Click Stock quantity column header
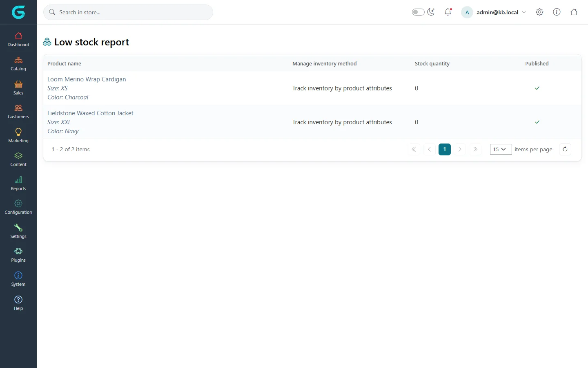This screenshot has width=588, height=368. (x=432, y=63)
